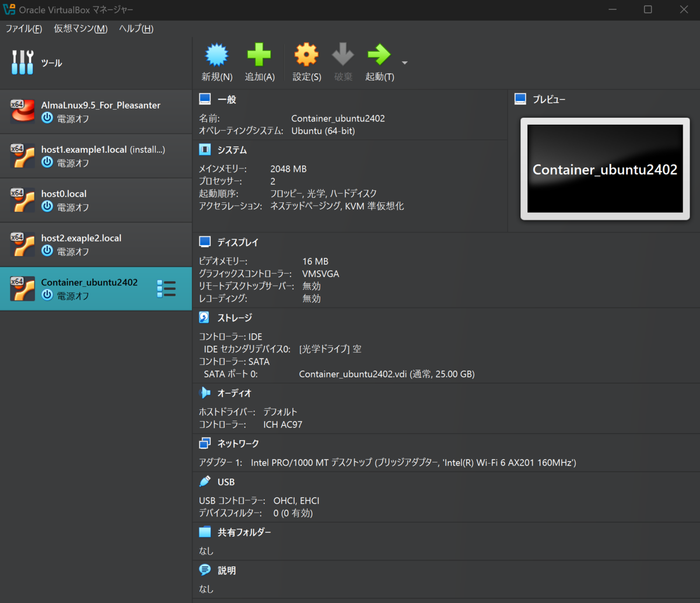Open 設定(S) gear settings icon
The height and width of the screenshot is (603, 700).
click(306, 55)
